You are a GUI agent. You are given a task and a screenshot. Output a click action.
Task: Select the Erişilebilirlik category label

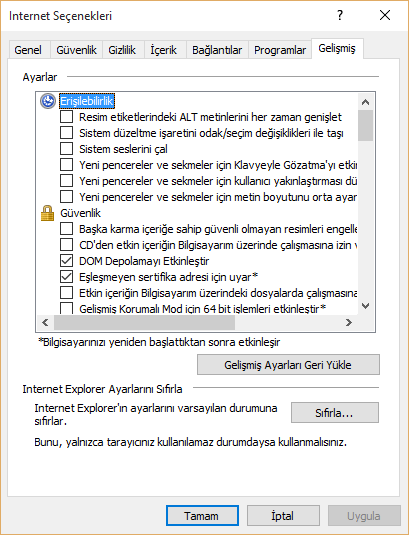point(87,101)
